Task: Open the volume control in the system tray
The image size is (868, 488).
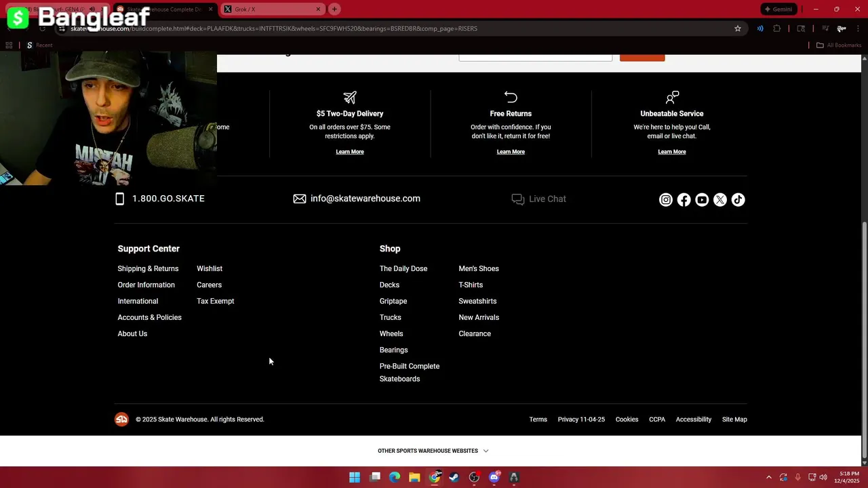Action: tap(823, 477)
